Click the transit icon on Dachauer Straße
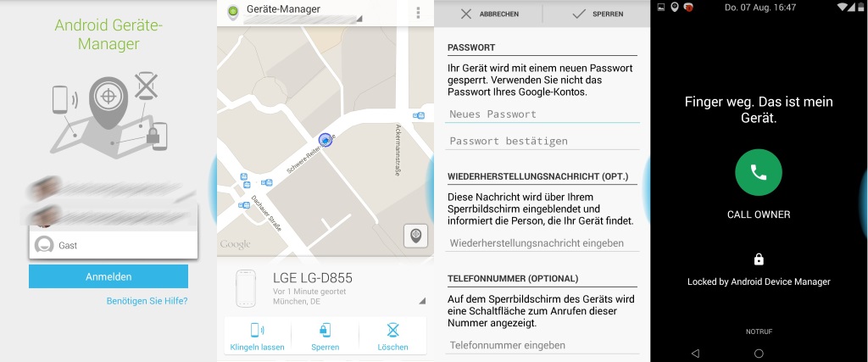868x362 pixels. coord(243,205)
